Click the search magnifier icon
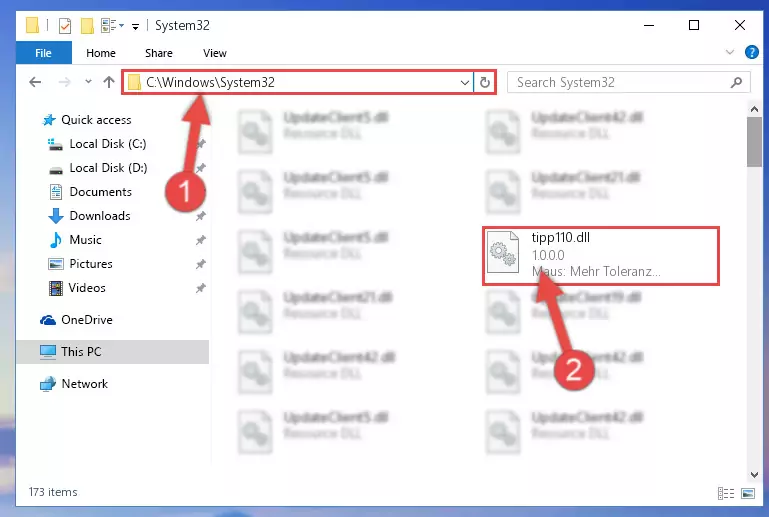 pos(736,82)
